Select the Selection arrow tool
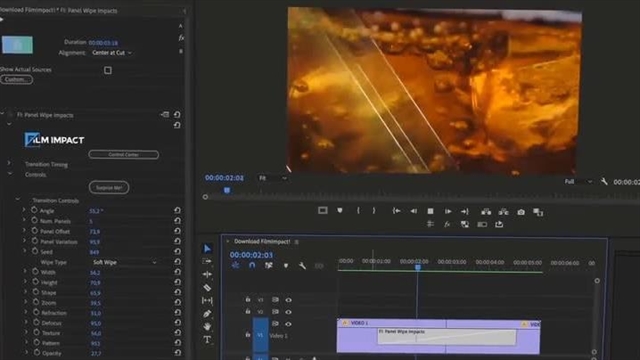 tap(207, 248)
